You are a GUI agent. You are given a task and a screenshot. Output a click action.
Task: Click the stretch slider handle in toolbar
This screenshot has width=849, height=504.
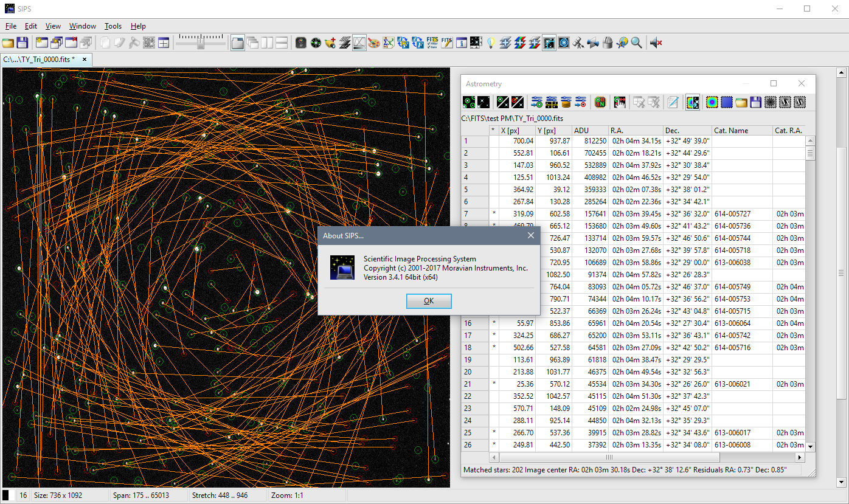pyautogui.click(x=201, y=43)
